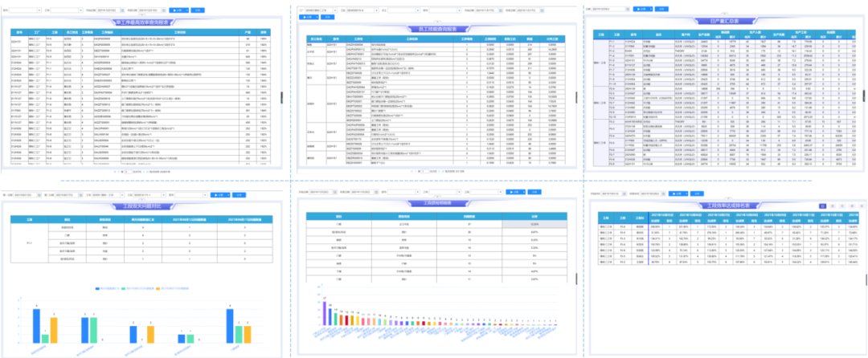Click the 产量 column header in 单工序最高效率查询报表
Image resolution: width=868 pixels, height=358 pixels.
(248, 33)
